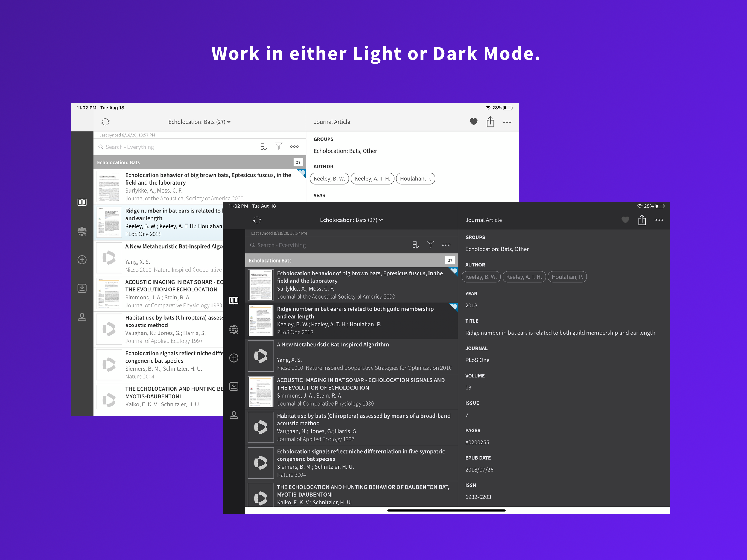Image resolution: width=747 pixels, height=560 pixels.
Task: Sync the library using the refresh icon
Action: (x=257, y=220)
